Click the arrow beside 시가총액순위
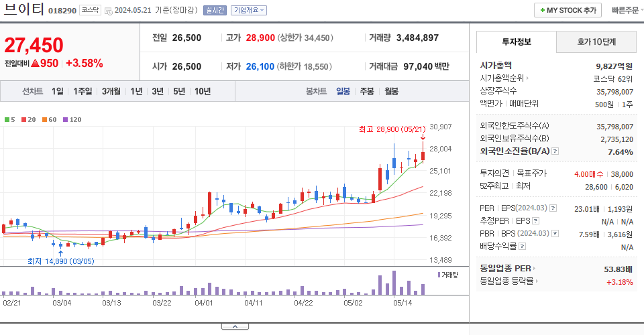The height and width of the screenshot is (335, 644). point(527,78)
